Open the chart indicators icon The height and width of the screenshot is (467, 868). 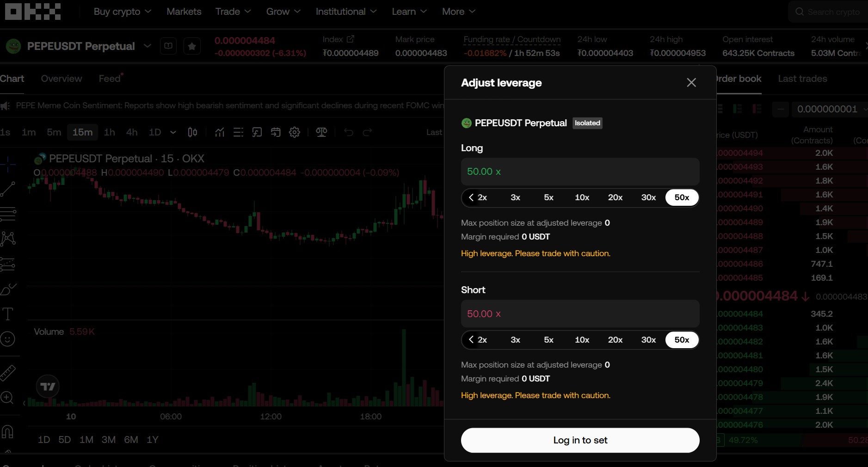pos(220,132)
